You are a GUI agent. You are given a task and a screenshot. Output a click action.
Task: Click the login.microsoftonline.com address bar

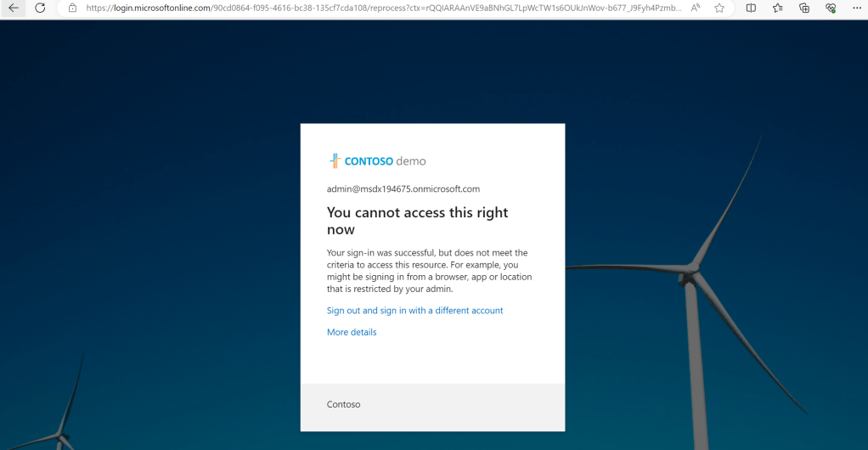(x=382, y=8)
